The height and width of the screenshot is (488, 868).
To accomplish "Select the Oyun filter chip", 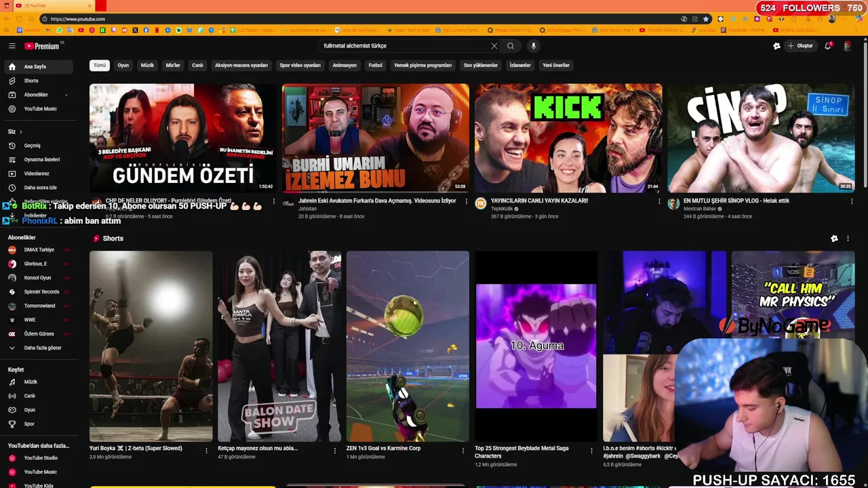I will click(x=123, y=65).
